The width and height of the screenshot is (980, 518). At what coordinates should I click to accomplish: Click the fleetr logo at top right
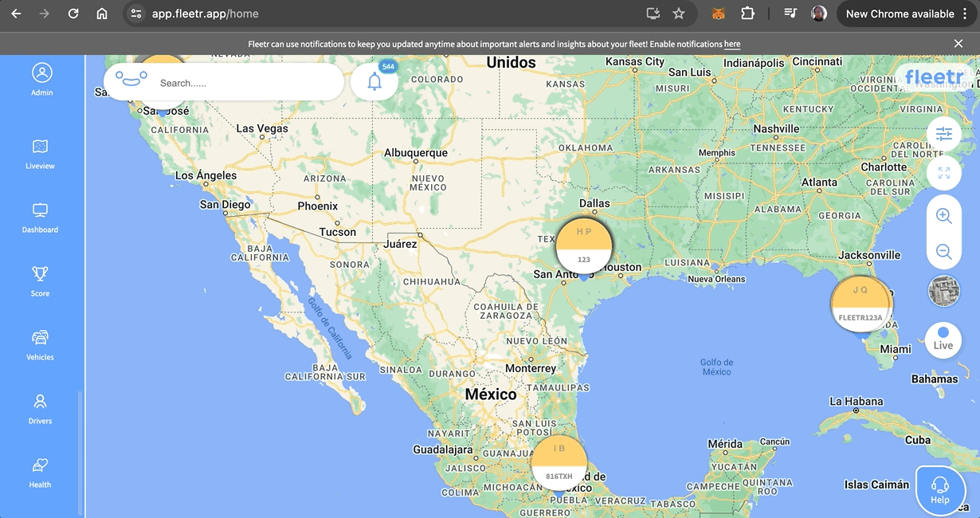(935, 77)
